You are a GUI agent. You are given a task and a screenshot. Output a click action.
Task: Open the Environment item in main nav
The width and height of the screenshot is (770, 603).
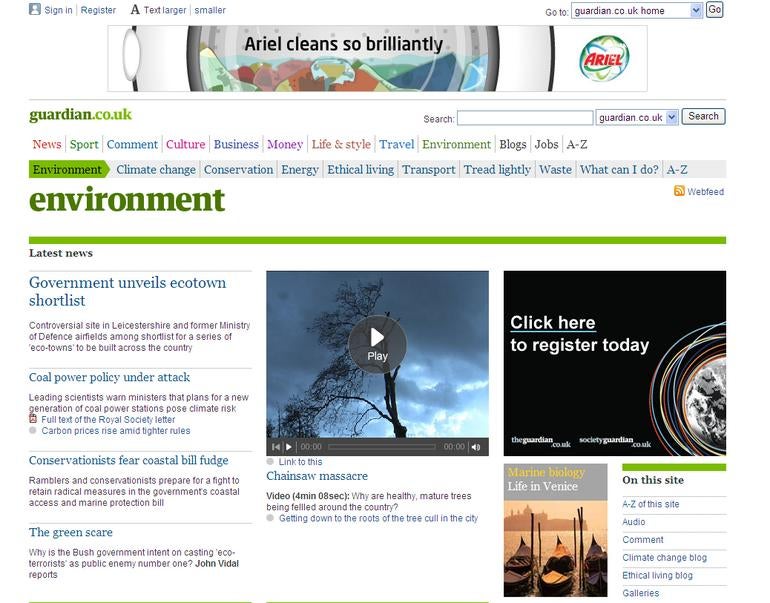coord(456,144)
